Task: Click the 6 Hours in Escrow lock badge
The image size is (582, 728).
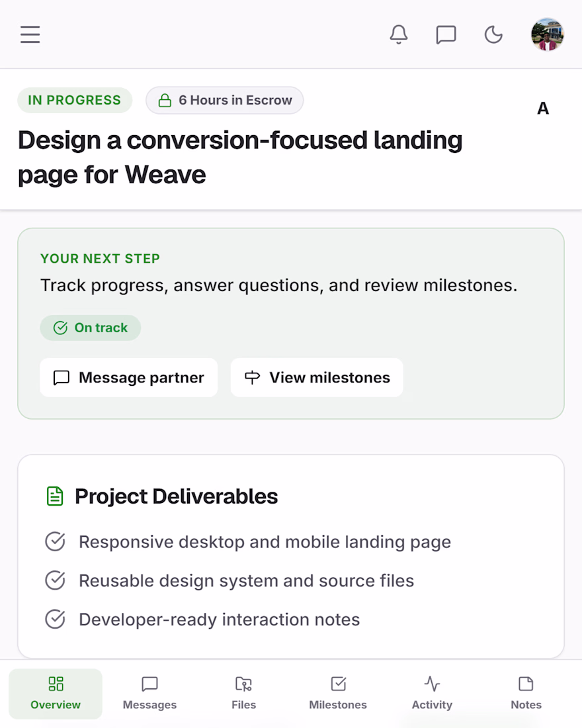Action: click(225, 101)
